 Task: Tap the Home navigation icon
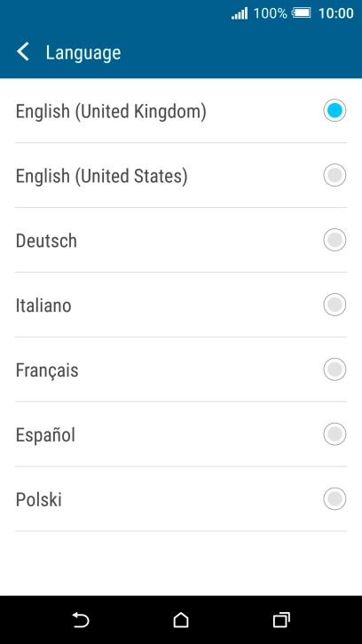pyautogui.click(x=181, y=620)
